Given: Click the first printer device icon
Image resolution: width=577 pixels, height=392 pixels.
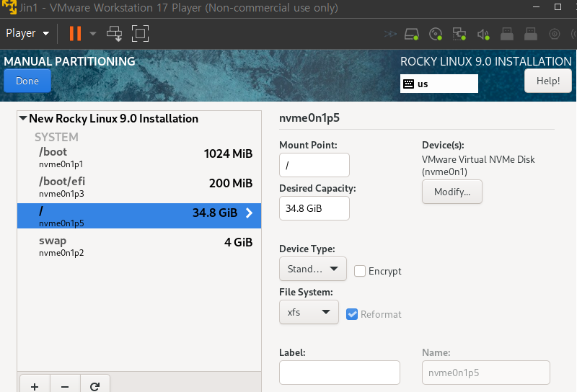Looking at the screenshot, I should tap(507, 34).
